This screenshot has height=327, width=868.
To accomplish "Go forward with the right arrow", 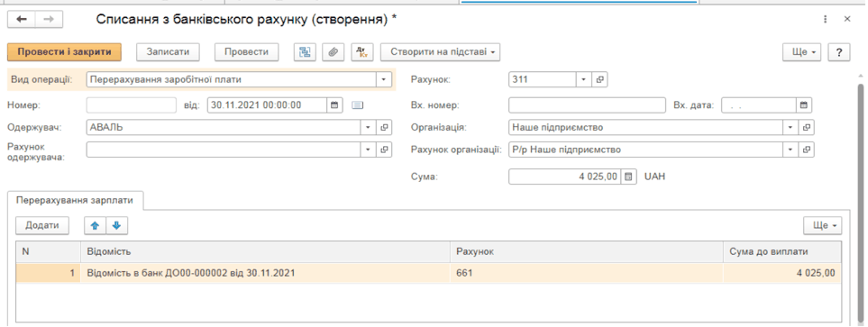I will (x=49, y=19).
